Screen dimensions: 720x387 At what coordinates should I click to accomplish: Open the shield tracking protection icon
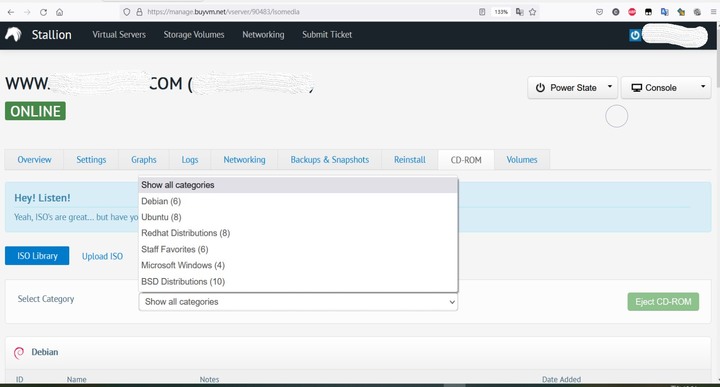point(127,12)
